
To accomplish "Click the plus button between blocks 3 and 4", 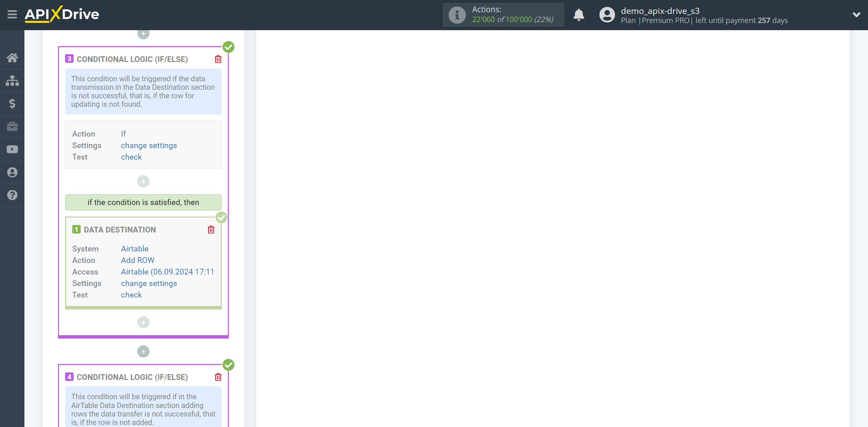I will (x=143, y=351).
